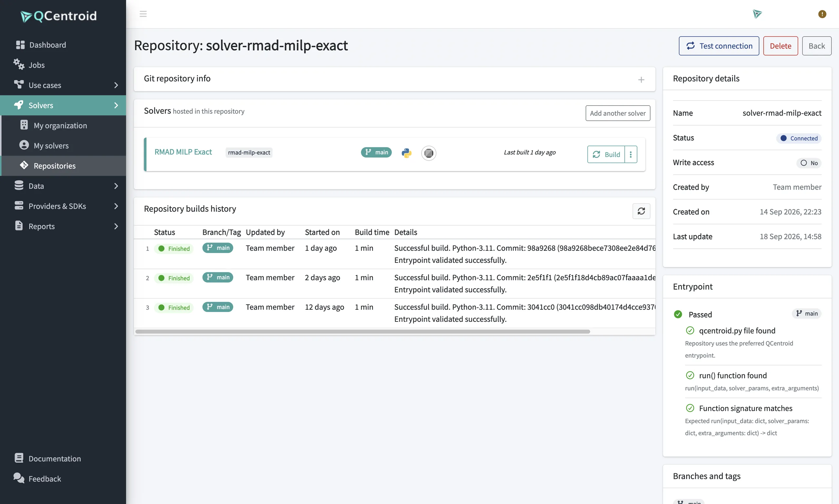Click the main branch badge on solver card
Screen dimensions: 839x504
(x=376, y=152)
